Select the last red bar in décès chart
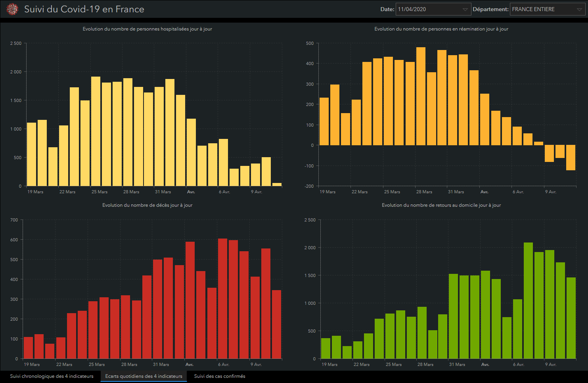 coord(276,325)
